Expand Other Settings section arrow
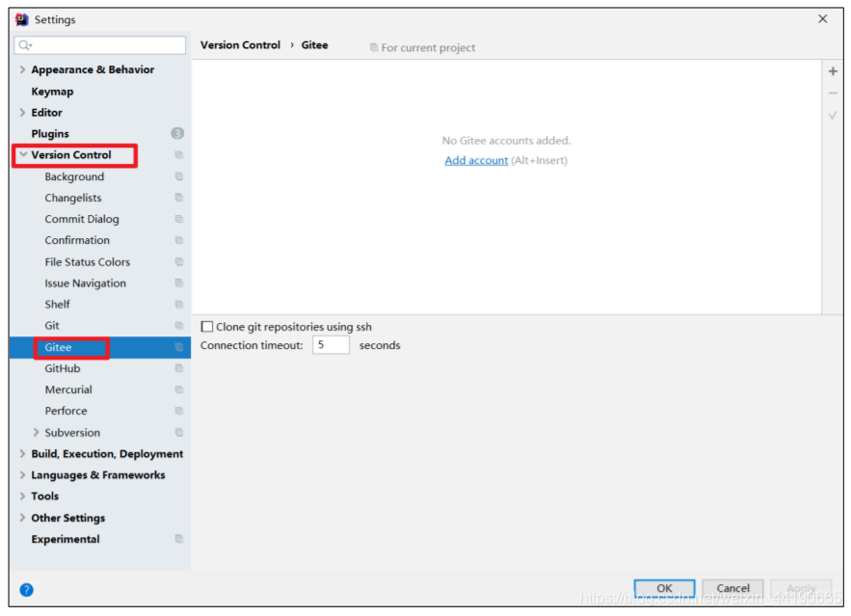Screen dimensions: 851x616 click(22, 518)
